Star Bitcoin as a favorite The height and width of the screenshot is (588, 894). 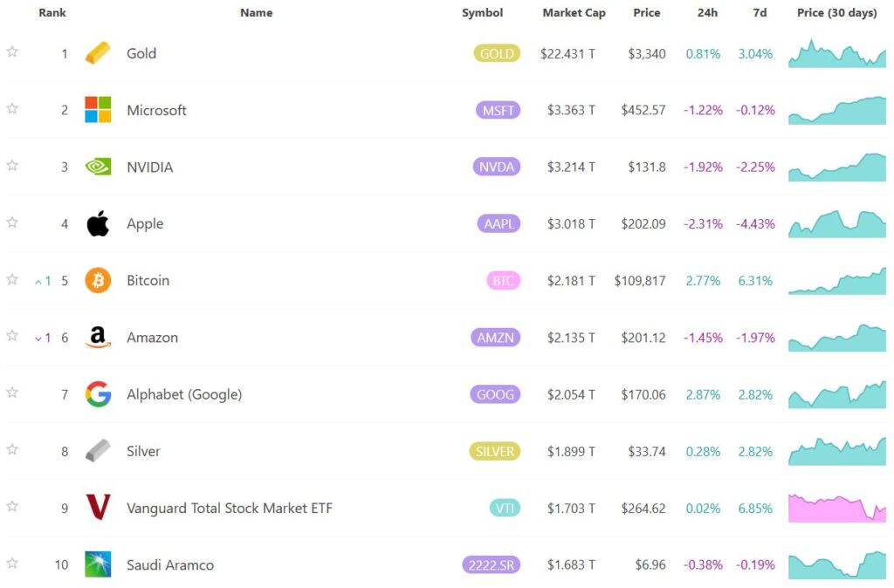(x=12, y=280)
